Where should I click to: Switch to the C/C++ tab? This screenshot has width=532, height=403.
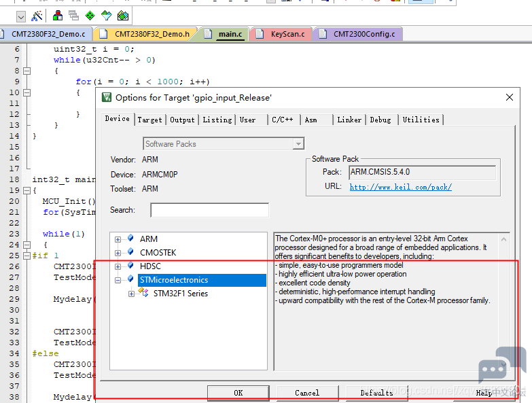(284, 120)
